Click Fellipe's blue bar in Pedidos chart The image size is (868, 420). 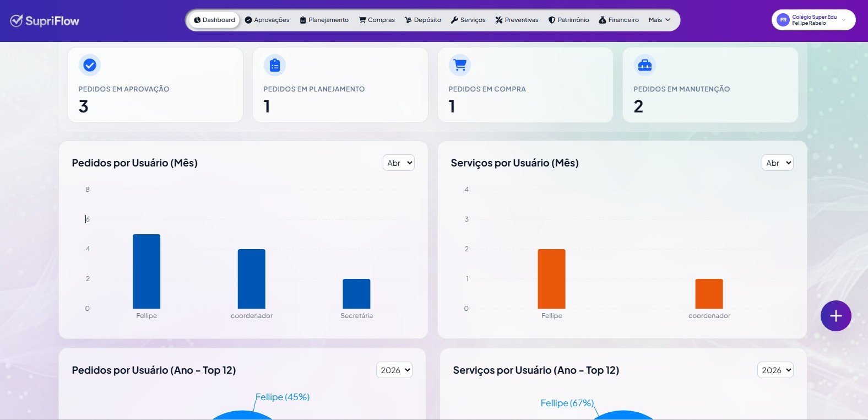147,271
